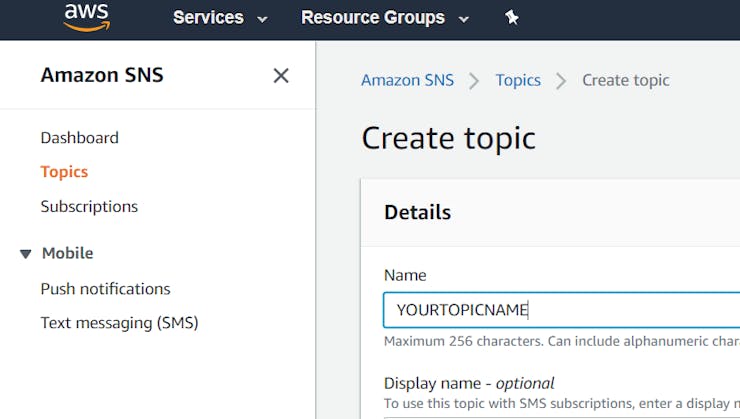This screenshot has height=419, width=740.
Task: Click the Create topic breadcrumb text
Action: [626, 80]
